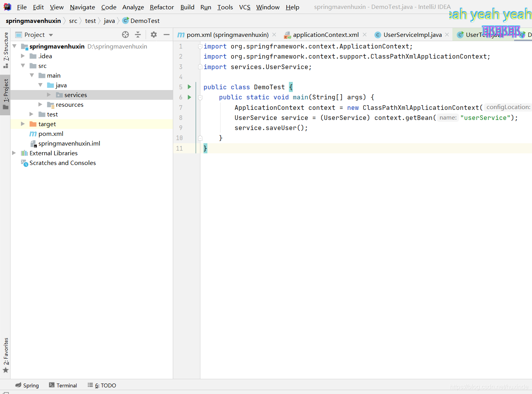This screenshot has height=394, width=532.
Task: Open the Navigate menu
Action: [x=82, y=7]
